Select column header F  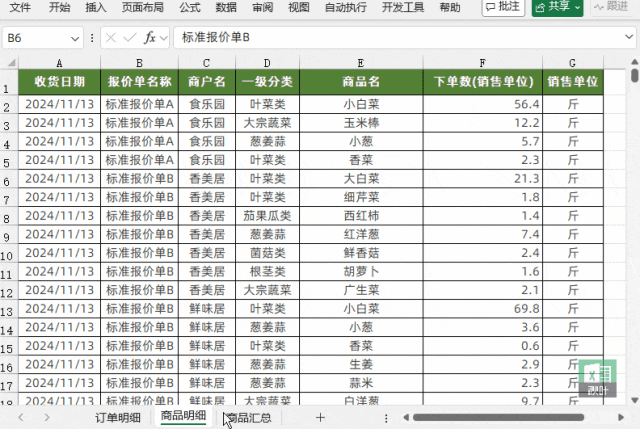(x=481, y=62)
